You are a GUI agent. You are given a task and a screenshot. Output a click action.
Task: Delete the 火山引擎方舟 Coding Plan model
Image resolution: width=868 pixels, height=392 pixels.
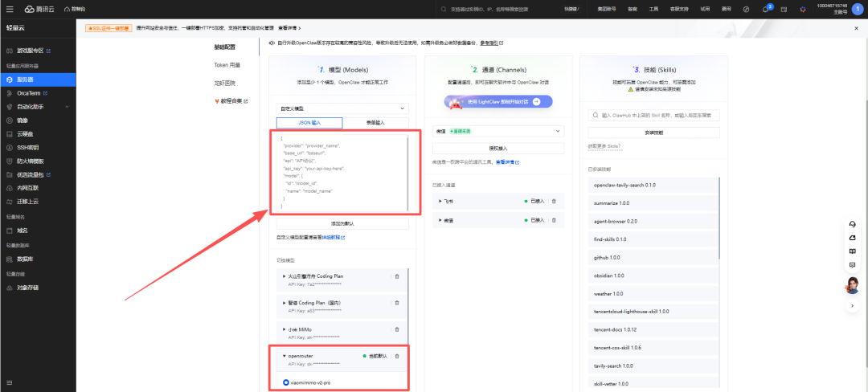click(x=396, y=276)
